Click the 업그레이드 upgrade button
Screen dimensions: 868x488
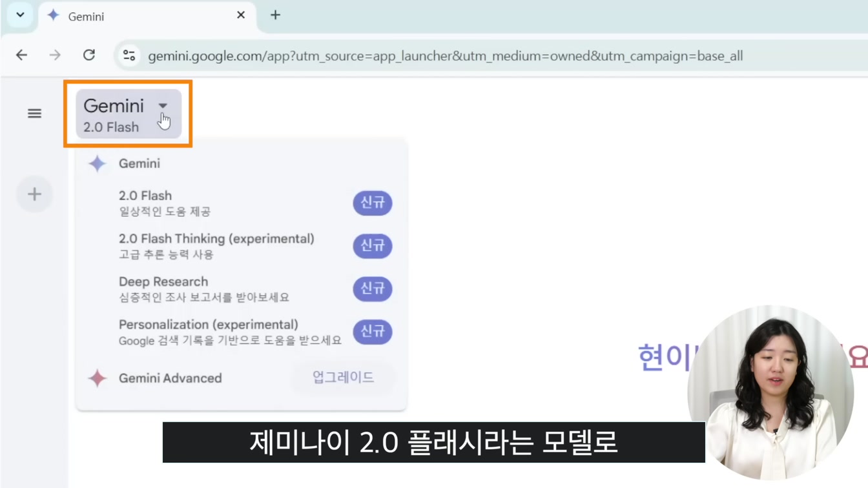(343, 378)
